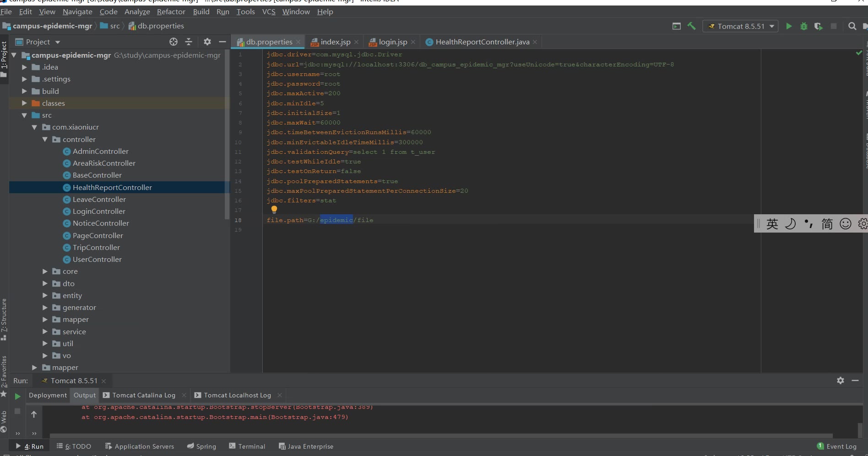868x456 pixels.
Task: Switch to index.jsp editor tab
Action: [x=335, y=42]
